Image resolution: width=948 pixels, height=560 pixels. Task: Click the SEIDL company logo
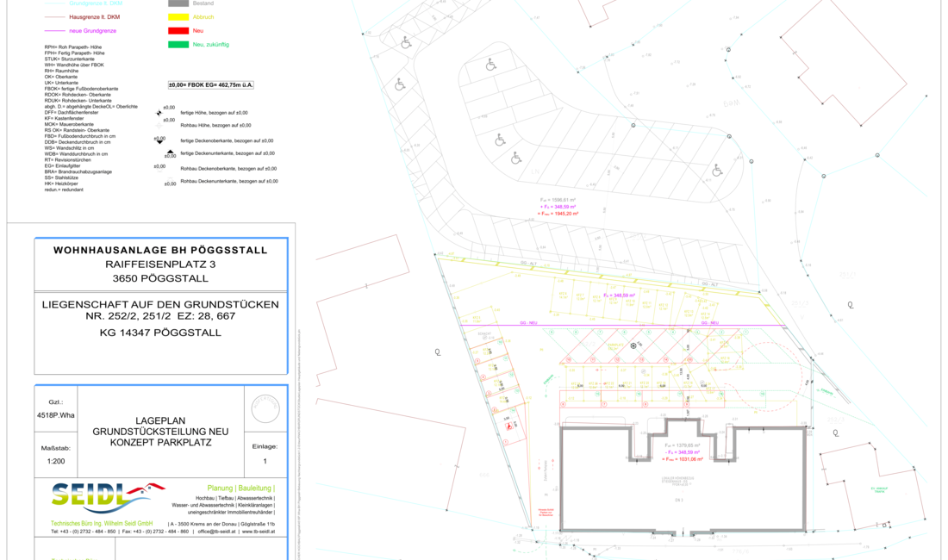point(107,497)
